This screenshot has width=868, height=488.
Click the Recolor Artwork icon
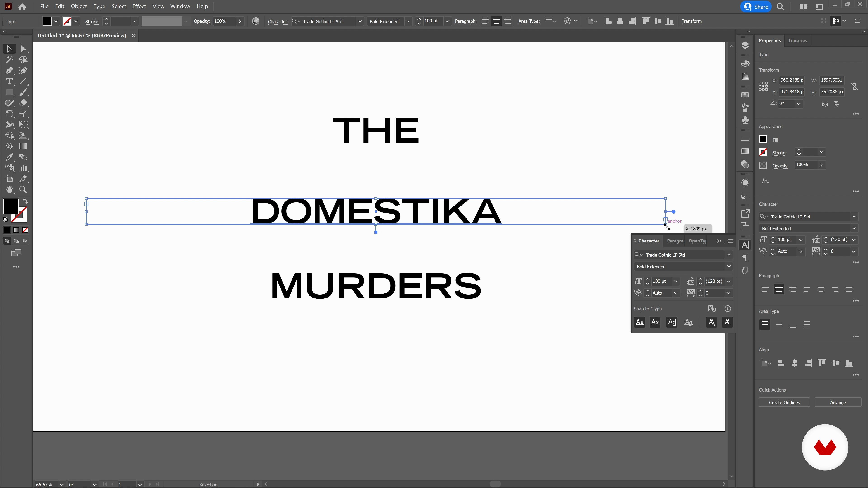click(256, 21)
